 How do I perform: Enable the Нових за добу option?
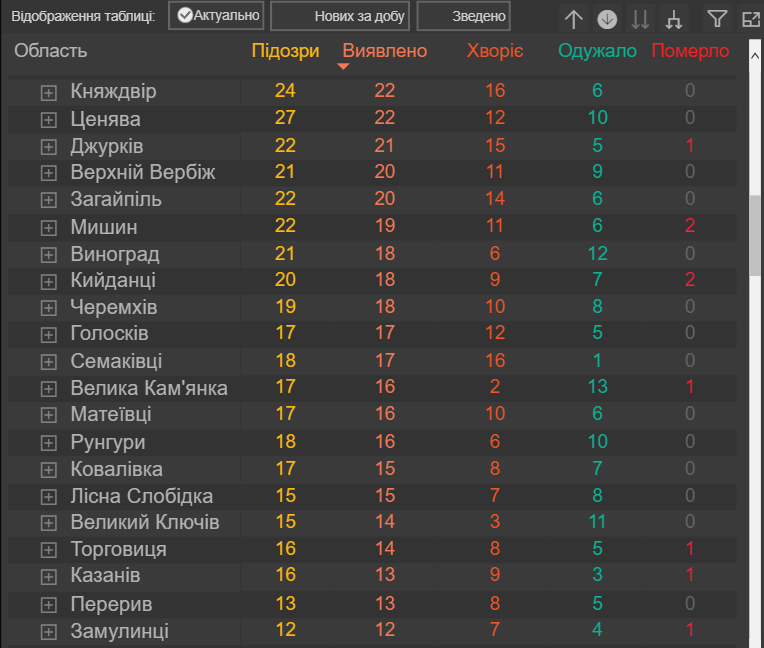(x=340, y=16)
